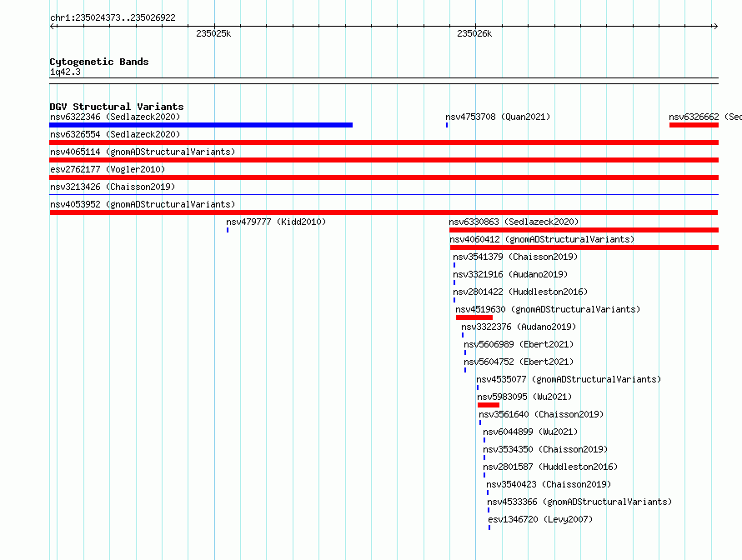Select the red nsv6326662 variant bar
Image resolution: width=742 pixels, height=560 pixels.
pos(694,125)
